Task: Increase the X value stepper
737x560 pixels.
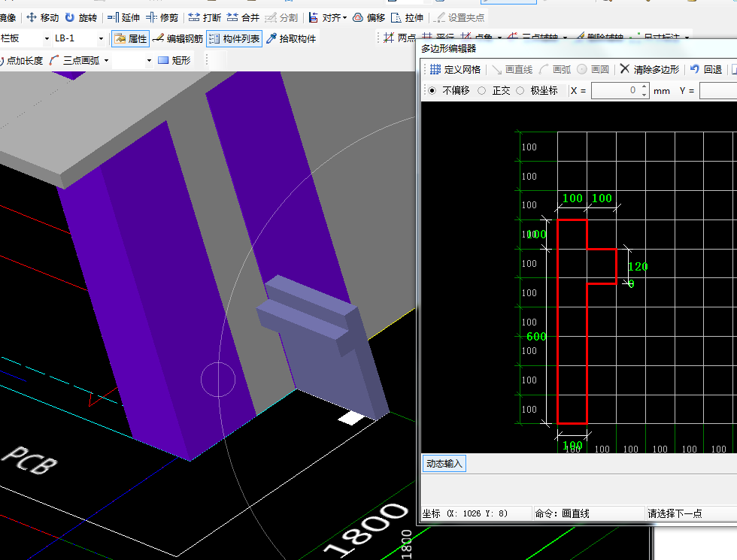Action: click(x=644, y=86)
